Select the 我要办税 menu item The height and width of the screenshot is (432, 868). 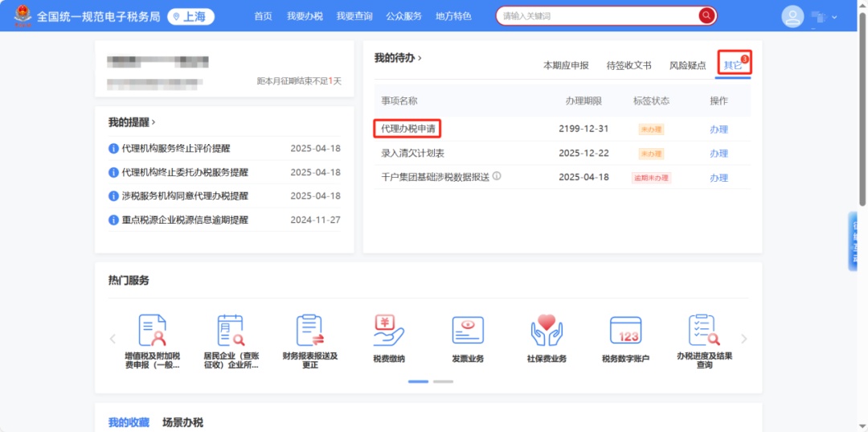(305, 16)
